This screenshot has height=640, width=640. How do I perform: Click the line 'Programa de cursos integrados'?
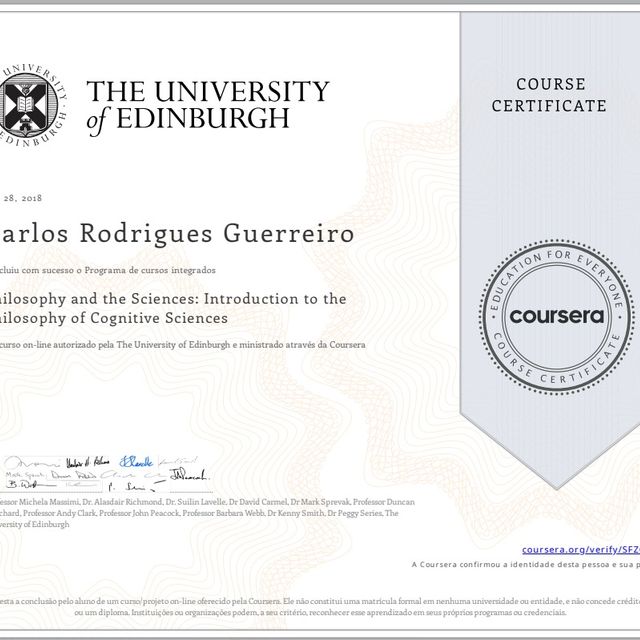pyautogui.click(x=150, y=270)
